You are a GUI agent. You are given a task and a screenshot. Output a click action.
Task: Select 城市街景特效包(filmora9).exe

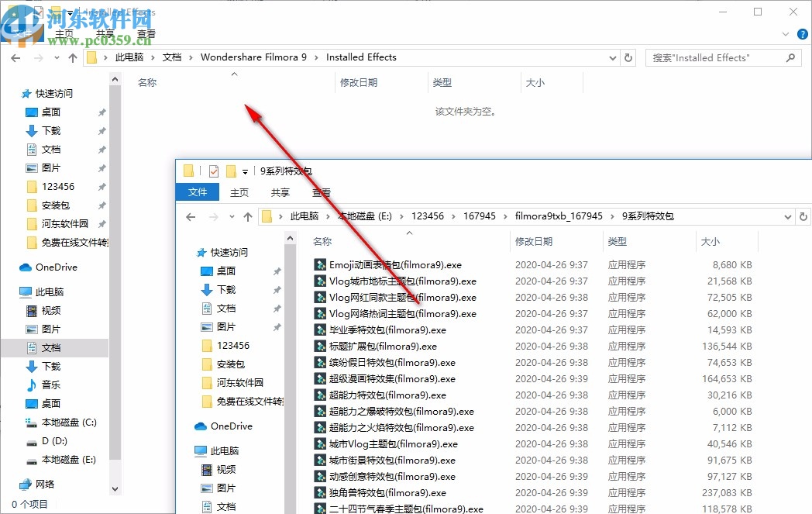pos(384,460)
